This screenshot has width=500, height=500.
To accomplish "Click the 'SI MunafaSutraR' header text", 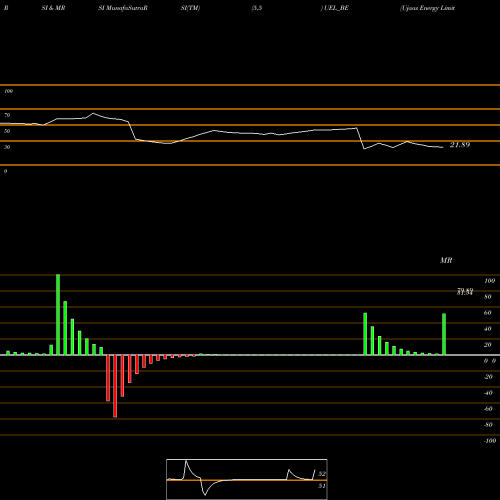I will point(123,8).
